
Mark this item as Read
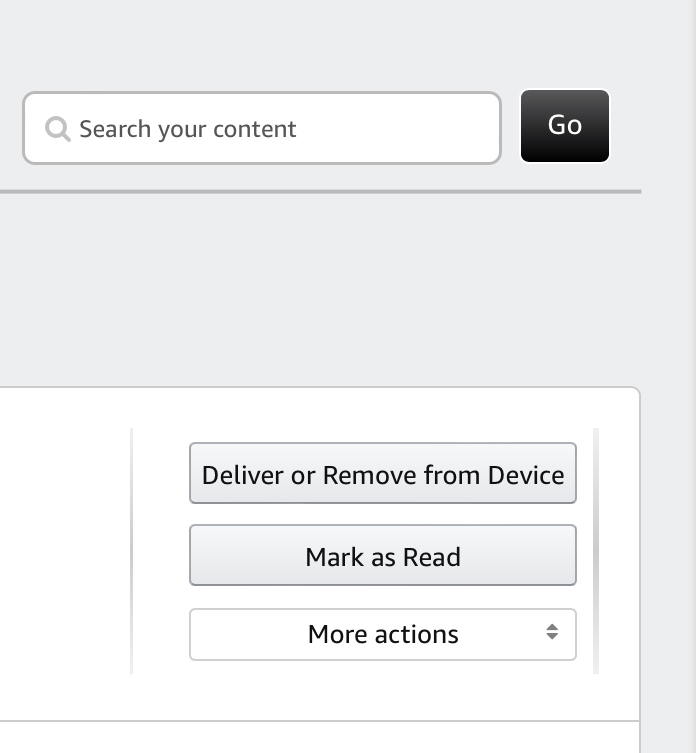(x=383, y=556)
